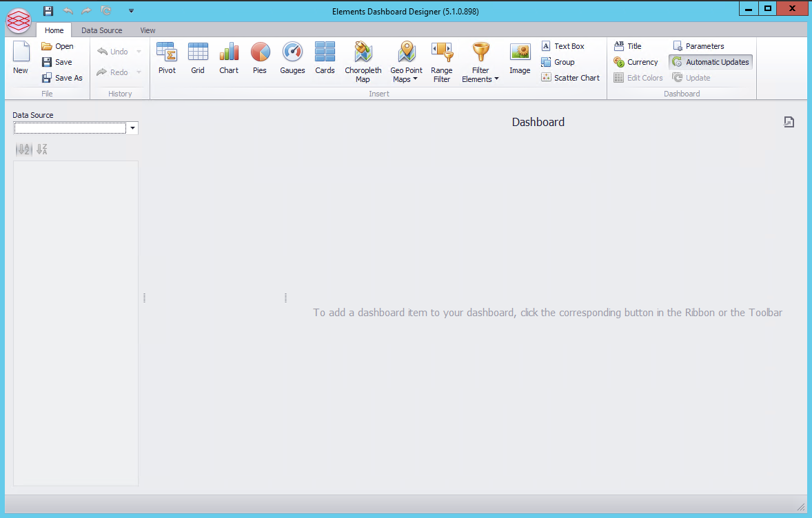This screenshot has width=812, height=518.
Task: Toggle Automatic Updates off
Action: click(x=711, y=62)
